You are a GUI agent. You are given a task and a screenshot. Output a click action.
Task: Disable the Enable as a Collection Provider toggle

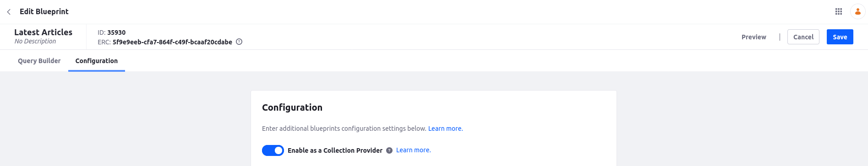pyautogui.click(x=273, y=150)
